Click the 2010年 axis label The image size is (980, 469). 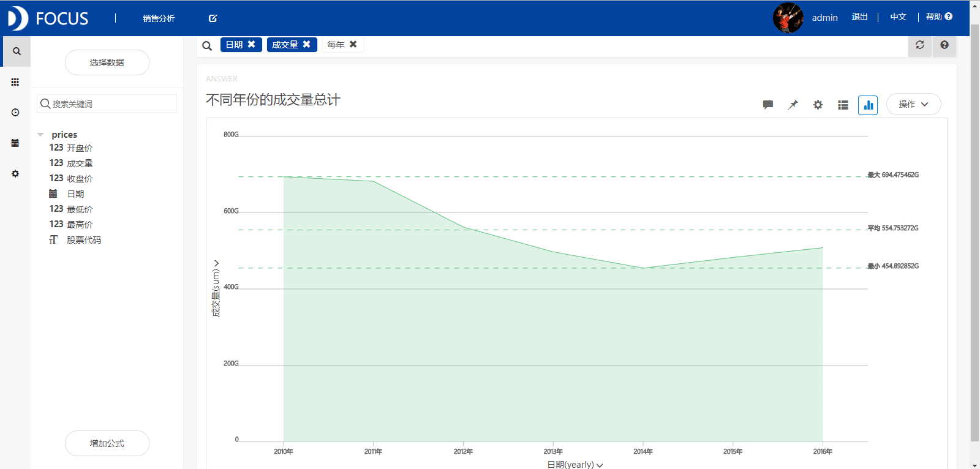pos(284,452)
